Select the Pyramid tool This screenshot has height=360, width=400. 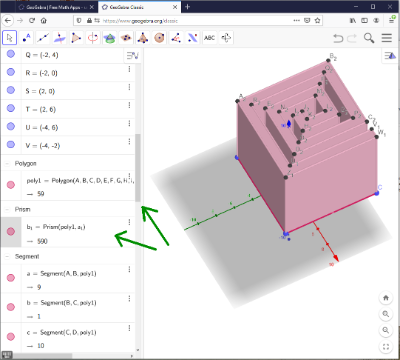[143, 38]
